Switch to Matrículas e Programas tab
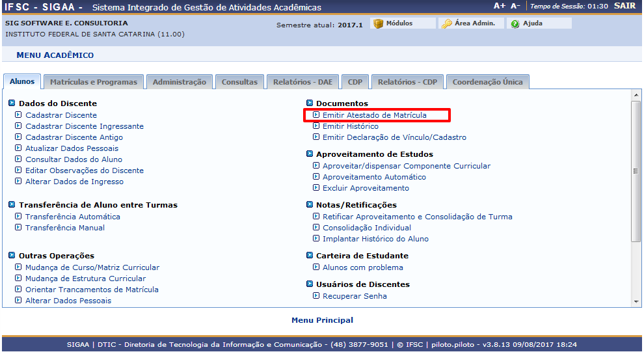This screenshot has height=354, width=644. 94,82
